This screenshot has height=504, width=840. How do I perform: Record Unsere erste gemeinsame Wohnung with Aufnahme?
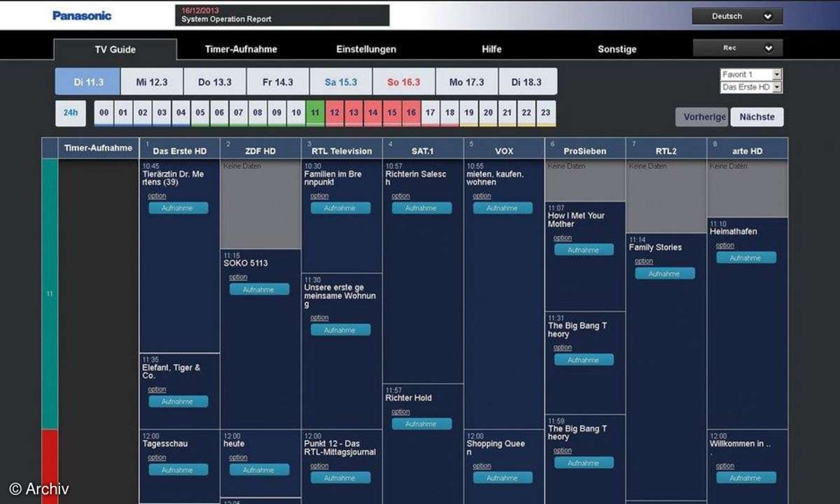(x=340, y=330)
